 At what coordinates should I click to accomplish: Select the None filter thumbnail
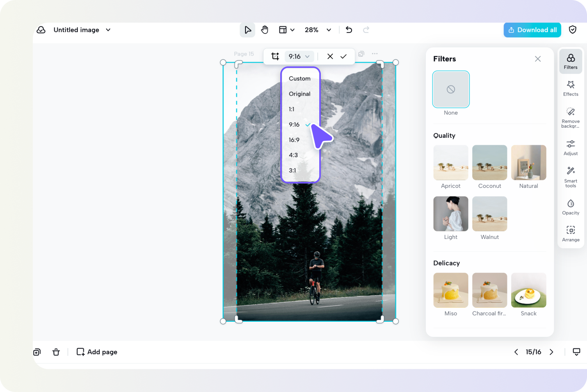click(451, 89)
